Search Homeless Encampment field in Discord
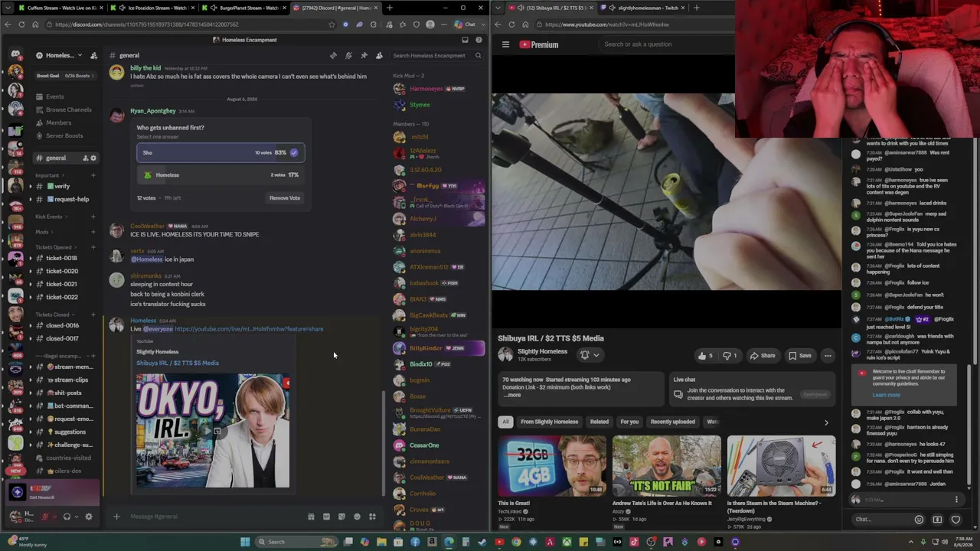Screen dimensions: 980x551 pyautogui.click(x=436, y=55)
